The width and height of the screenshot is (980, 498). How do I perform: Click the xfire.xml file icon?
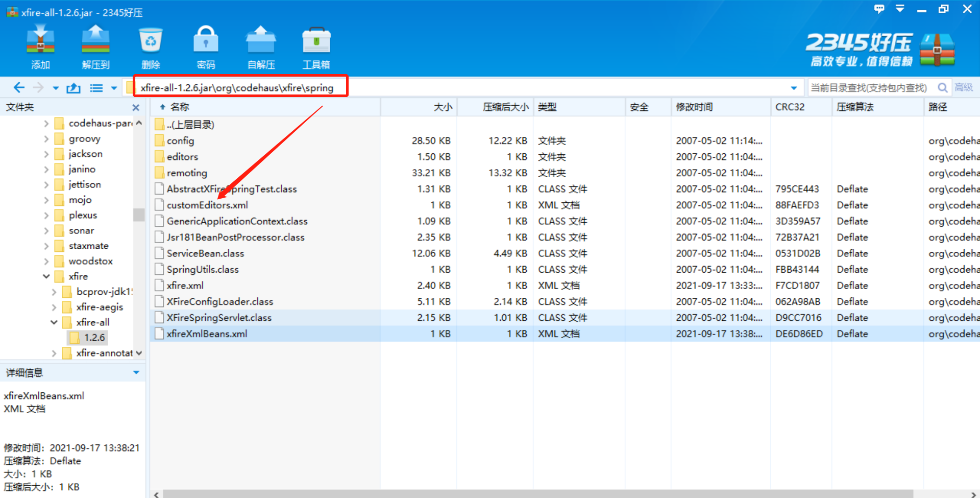tap(159, 286)
